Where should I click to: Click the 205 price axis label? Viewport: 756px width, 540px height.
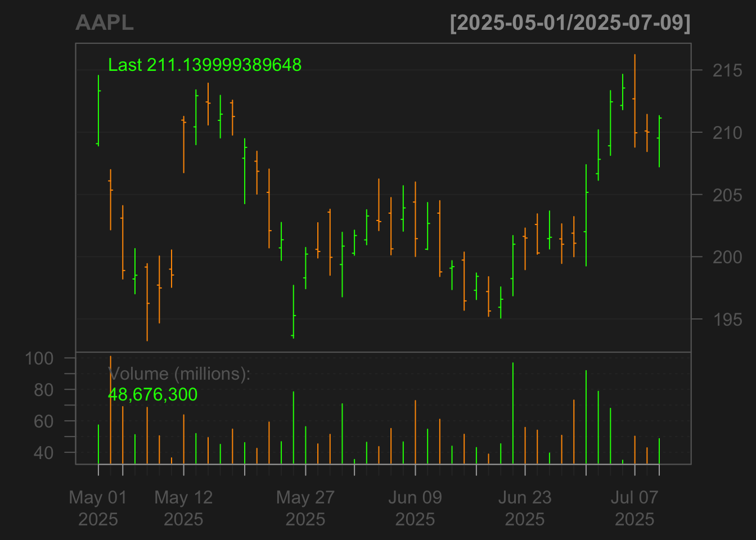click(x=727, y=195)
